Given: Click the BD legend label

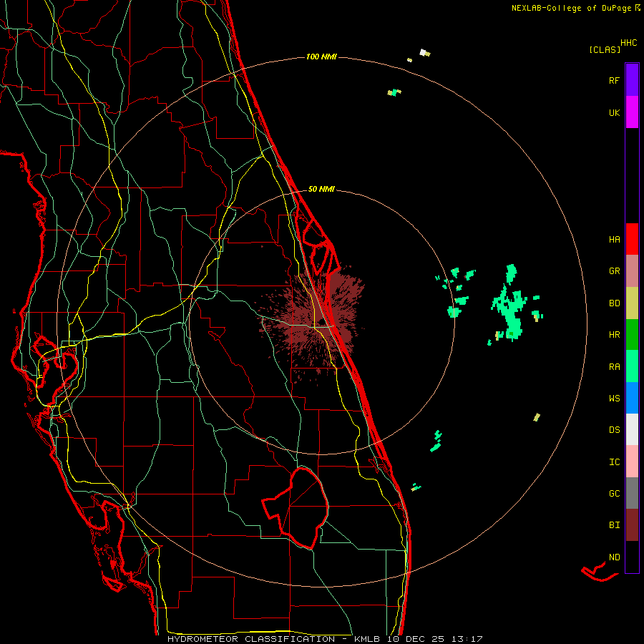Looking at the screenshot, I should (615, 303).
